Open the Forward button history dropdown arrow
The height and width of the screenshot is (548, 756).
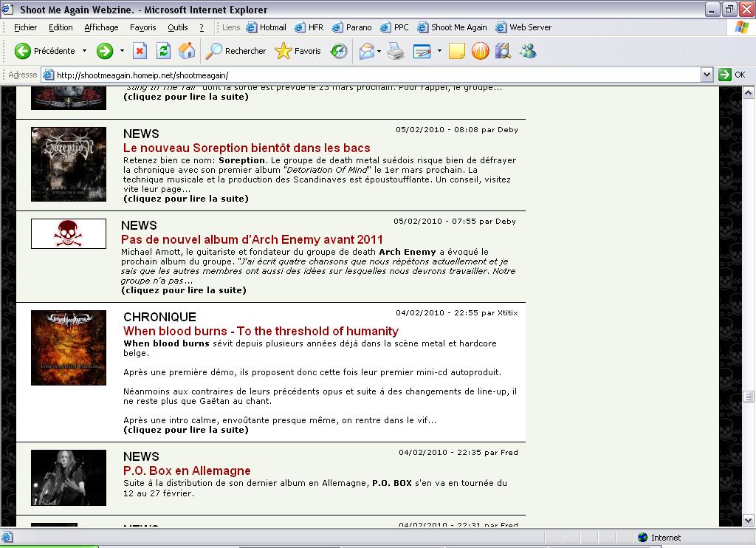click(122, 51)
